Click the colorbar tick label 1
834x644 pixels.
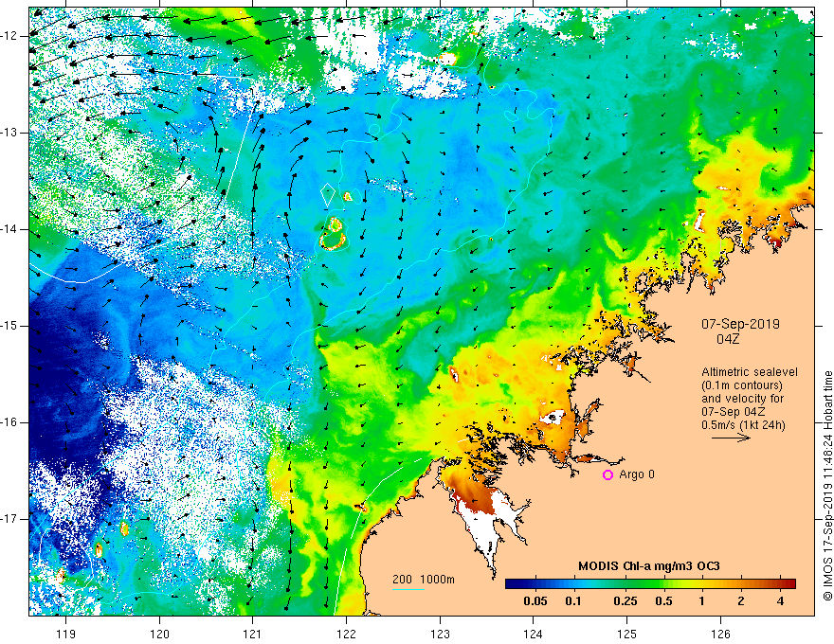702,601
